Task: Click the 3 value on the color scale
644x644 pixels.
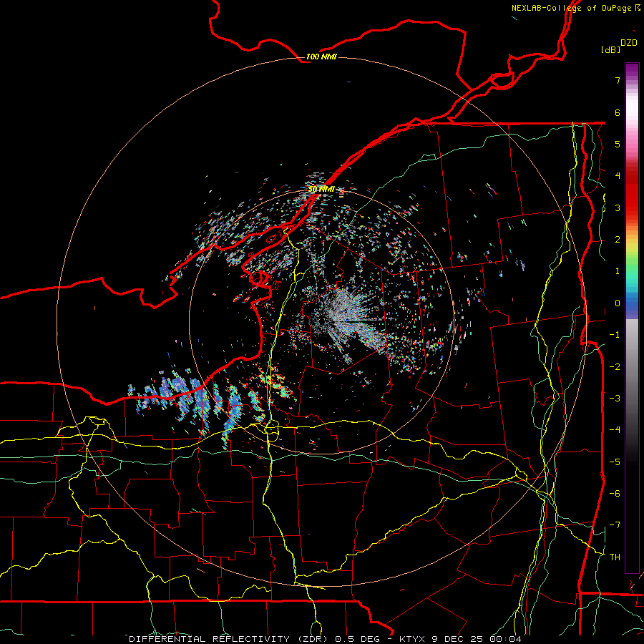Action: 618,208
